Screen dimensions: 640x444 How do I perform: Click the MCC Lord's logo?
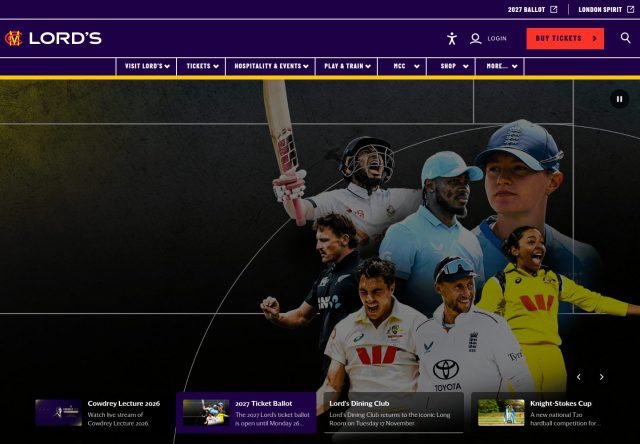pos(53,38)
